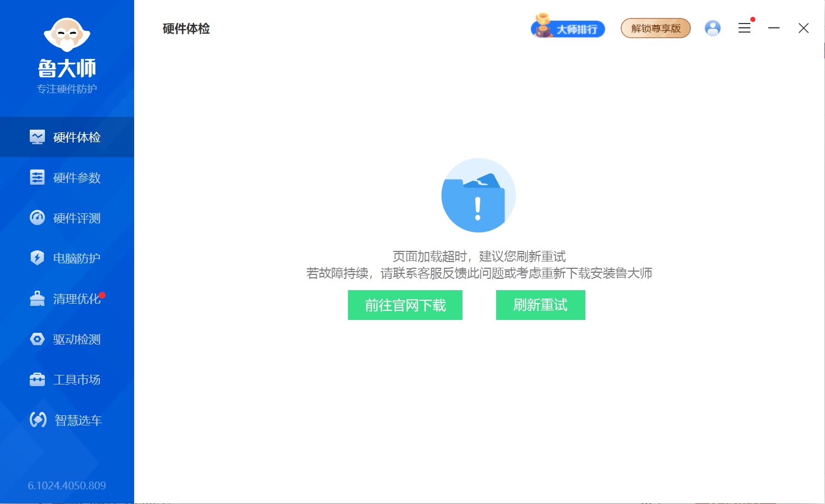Click the 硬件体检 page title
Viewport: 825px width, 504px height.
(x=185, y=29)
